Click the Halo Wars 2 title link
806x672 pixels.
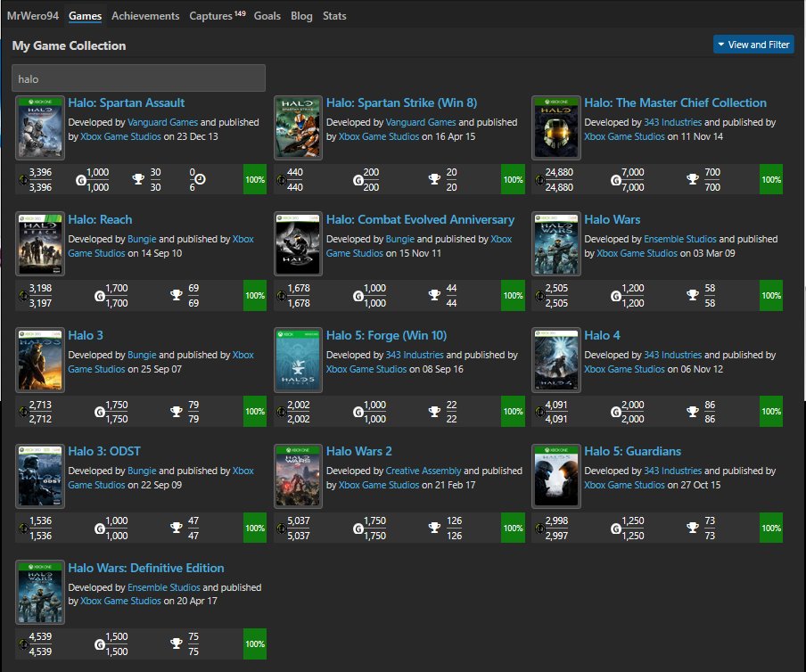[x=358, y=451]
